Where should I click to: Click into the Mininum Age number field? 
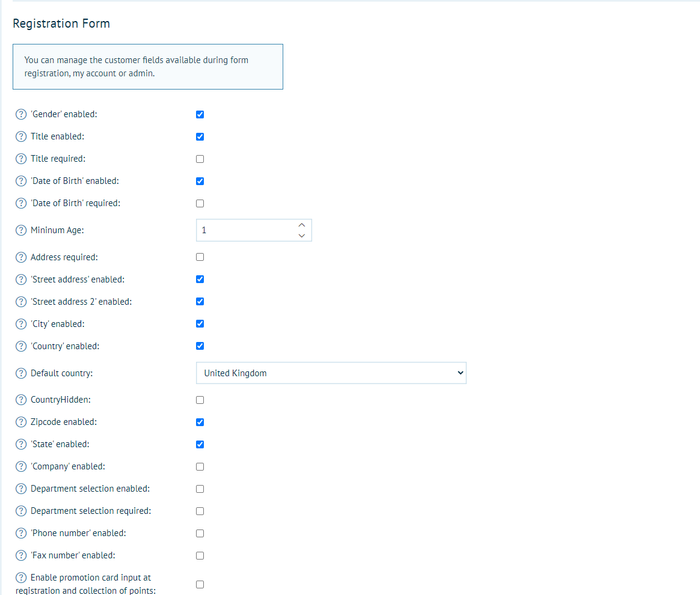click(245, 230)
